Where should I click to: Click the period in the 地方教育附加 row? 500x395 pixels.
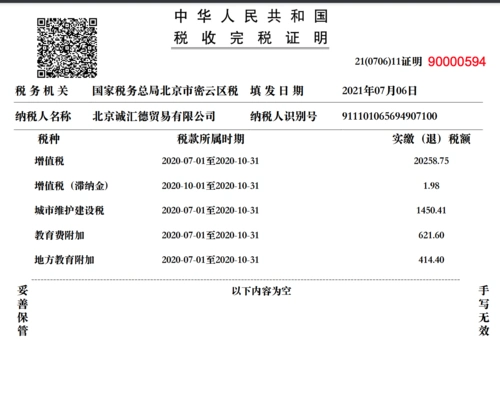[210, 260]
